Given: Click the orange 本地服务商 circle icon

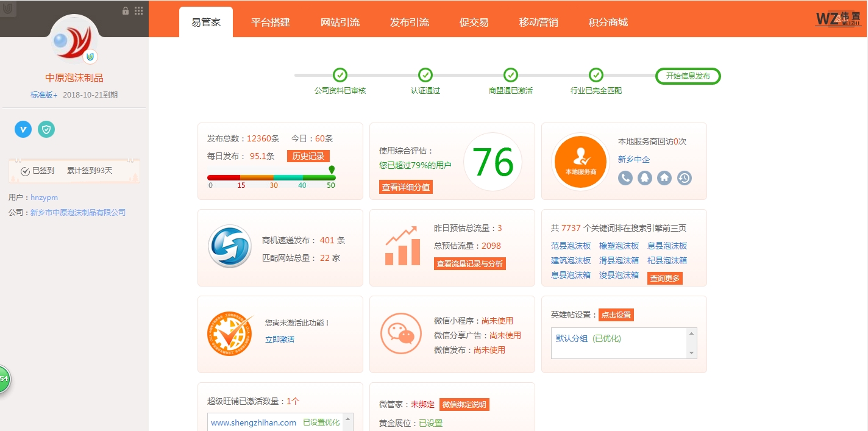Looking at the screenshot, I should click(580, 162).
